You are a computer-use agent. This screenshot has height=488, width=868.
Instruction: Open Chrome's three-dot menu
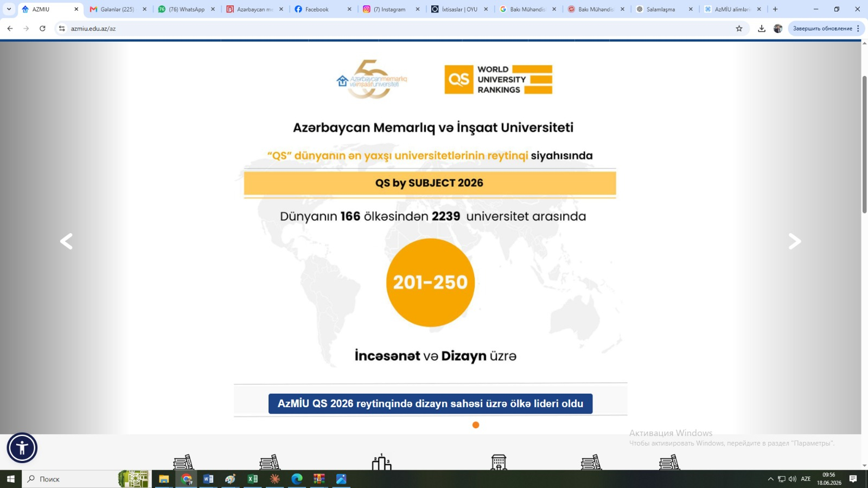(x=858, y=28)
